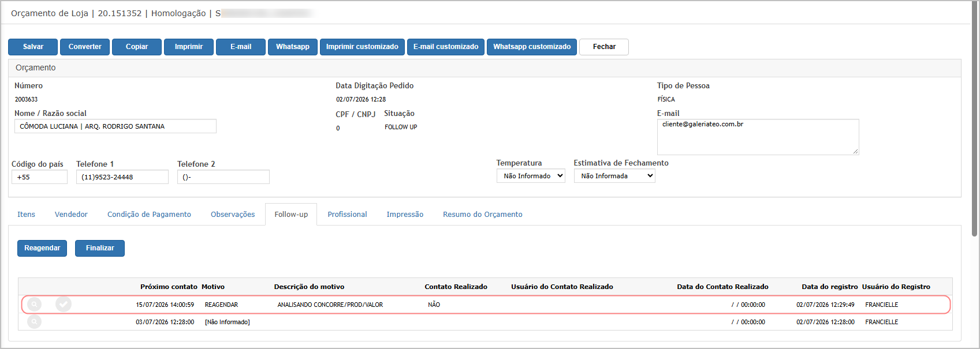980x349 pixels.
Task: Click the Salvar button
Action: pyautogui.click(x=33, y=47)
